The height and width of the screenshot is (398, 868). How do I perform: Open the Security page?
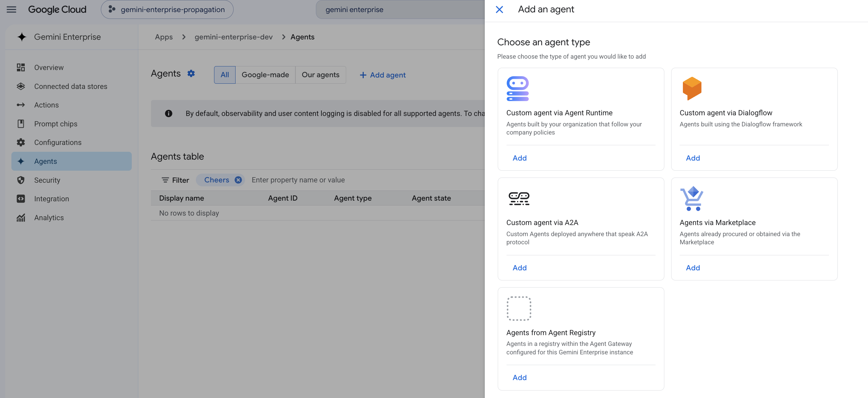tap(72, 180)
